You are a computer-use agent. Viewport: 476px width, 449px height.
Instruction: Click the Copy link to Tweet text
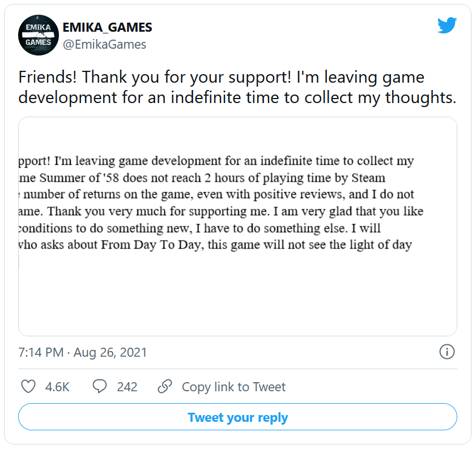233,387
